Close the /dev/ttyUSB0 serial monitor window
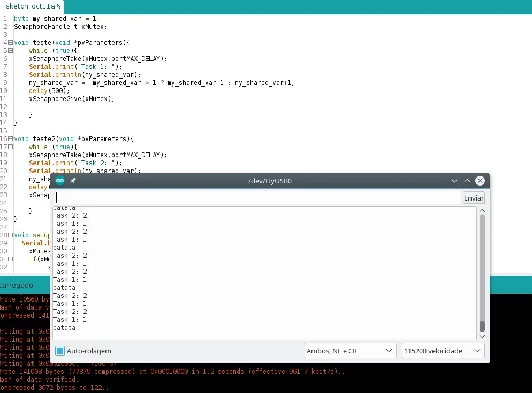 click(480, 181)
